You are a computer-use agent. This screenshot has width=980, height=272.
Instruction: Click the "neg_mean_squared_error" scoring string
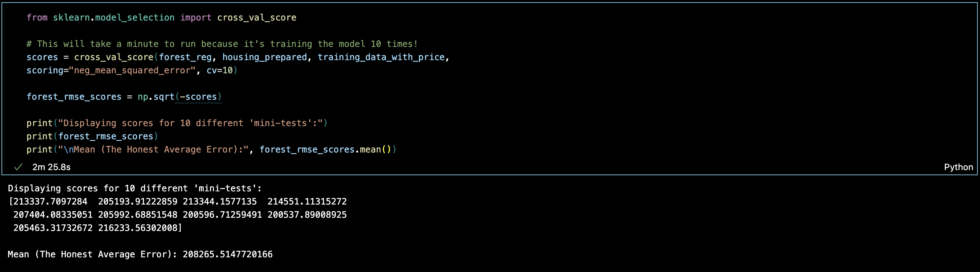(x=132, y=70)
